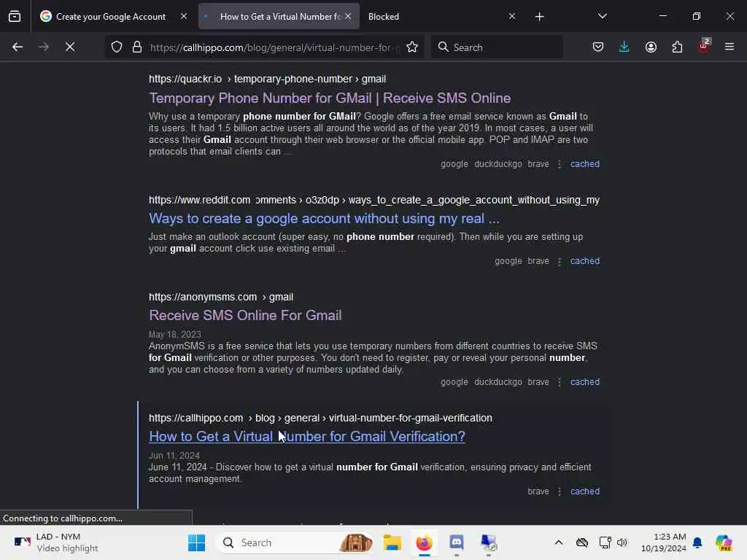This screenshot has width=747, height=560.
Task: Click the Windows taskbar Search box
Action: coord(295,542)
